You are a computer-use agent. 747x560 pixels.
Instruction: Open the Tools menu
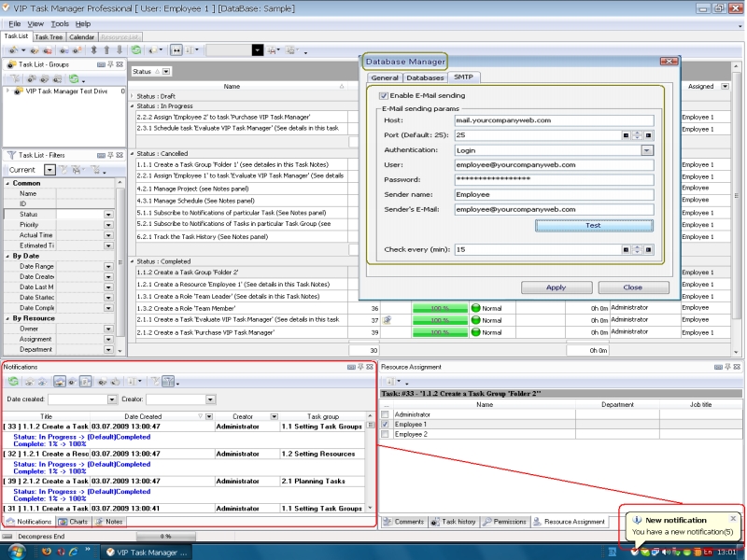60,23
